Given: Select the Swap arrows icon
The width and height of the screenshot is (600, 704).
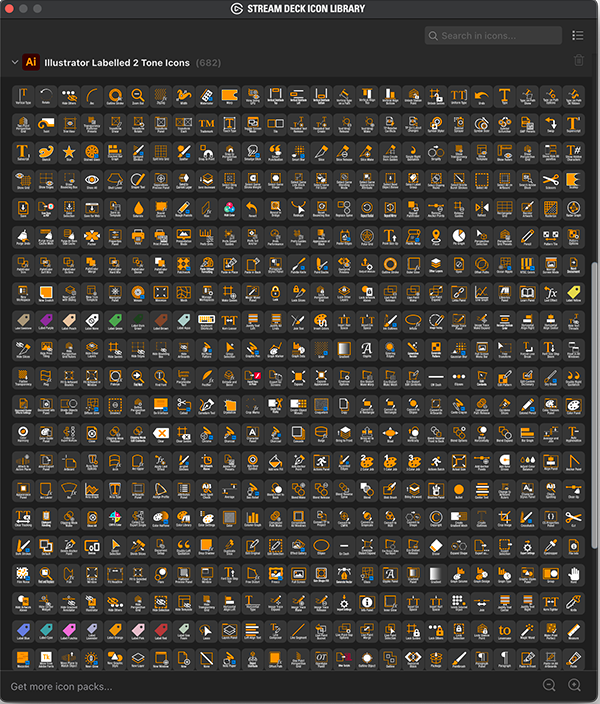Looking at the screenshot, I should (550, 124).
